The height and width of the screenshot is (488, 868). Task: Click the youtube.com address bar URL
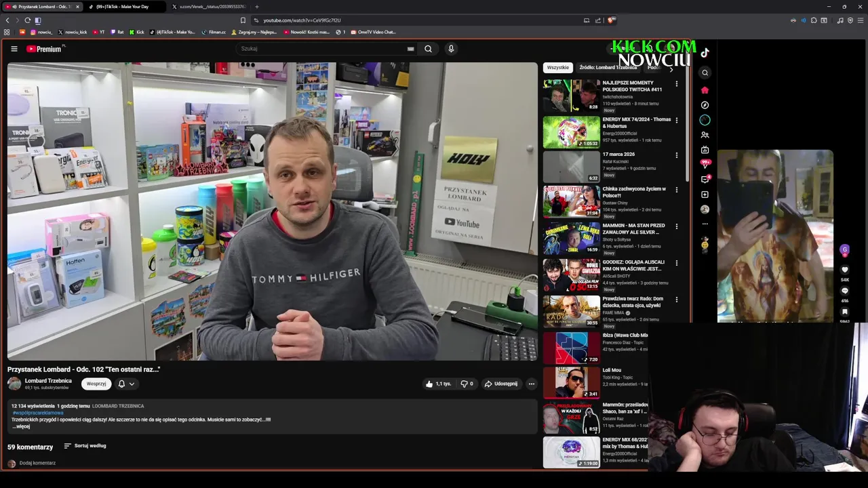pos(302,20)
